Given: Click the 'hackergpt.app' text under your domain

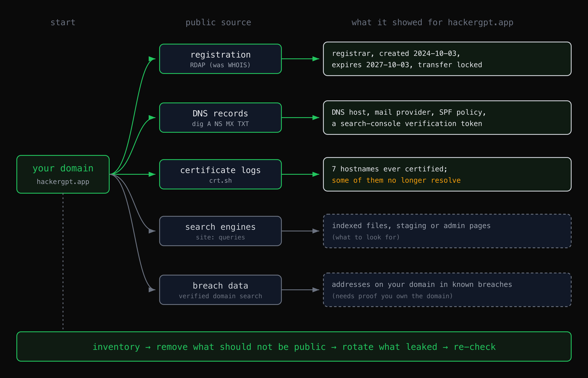Looking at the screenshot, I should (x=63, y=182).
